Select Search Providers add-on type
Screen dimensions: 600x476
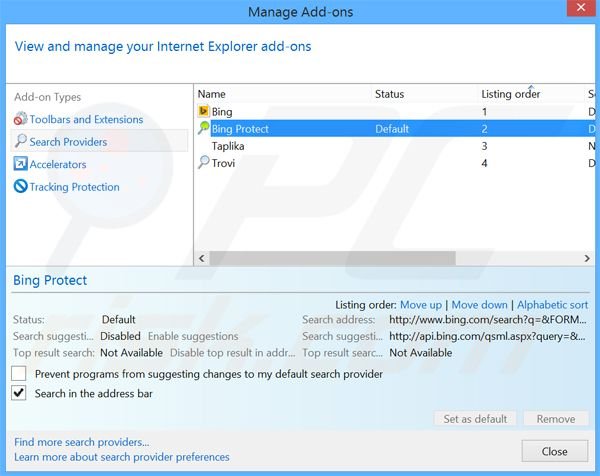click(99, 142)
